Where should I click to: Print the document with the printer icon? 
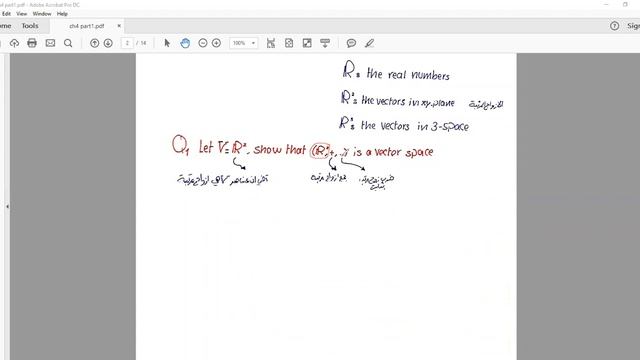32,43
